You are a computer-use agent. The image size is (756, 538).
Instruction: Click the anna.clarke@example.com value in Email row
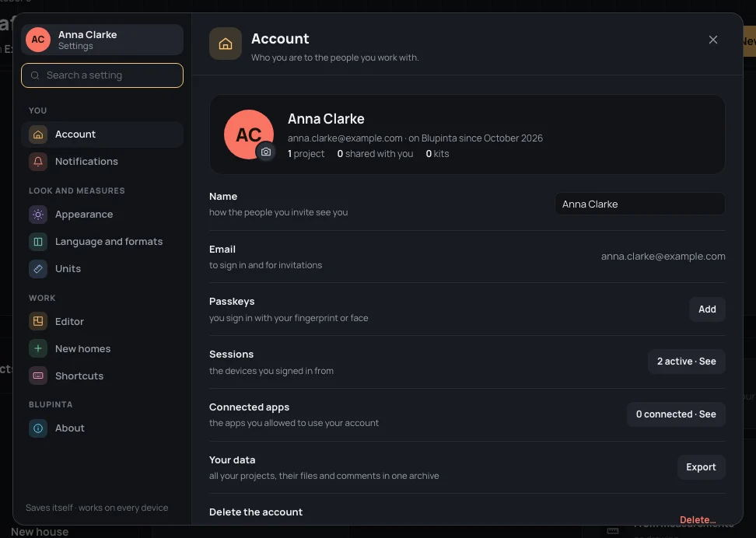(663, 257)
